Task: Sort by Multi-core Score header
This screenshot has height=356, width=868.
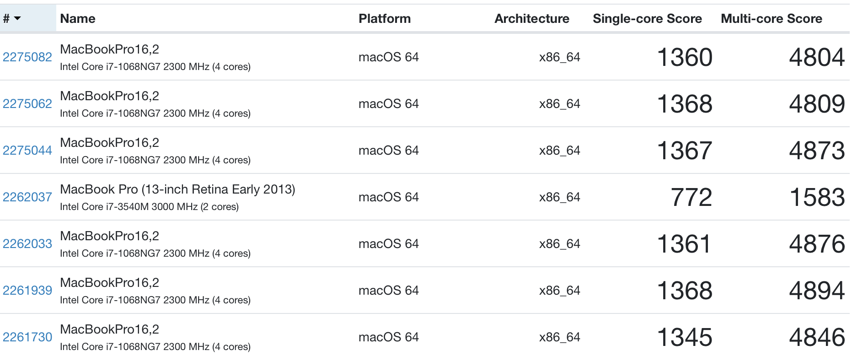Action: 771,18
